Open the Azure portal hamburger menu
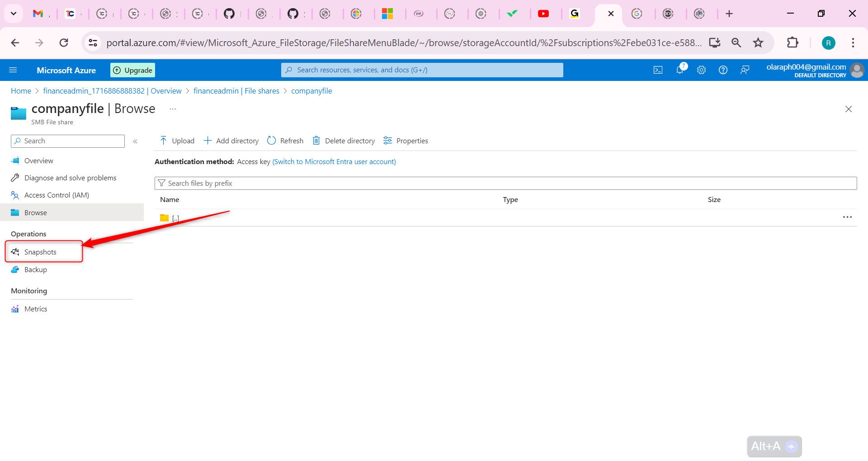Viewport: 868px width, 461px height. coord(13,70)
